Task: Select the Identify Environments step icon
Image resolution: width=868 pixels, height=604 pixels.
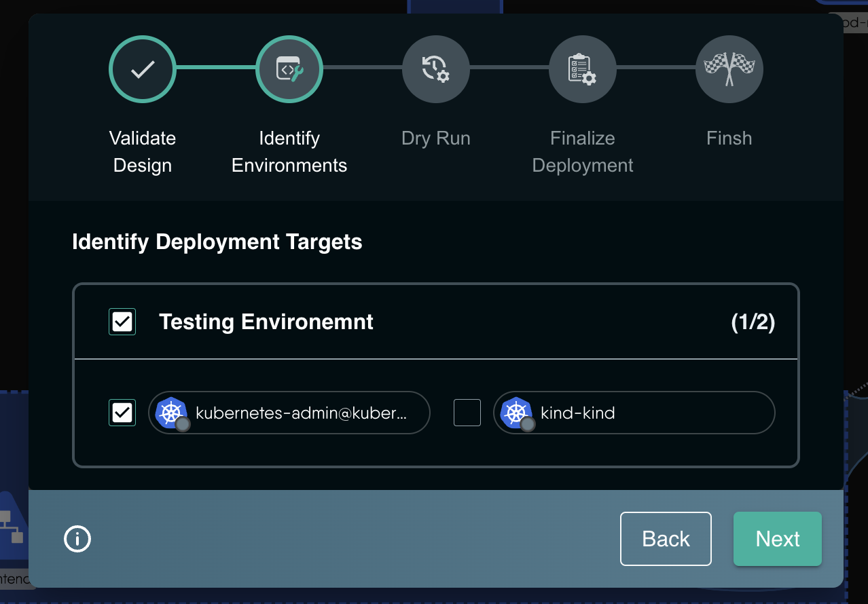Action: point(289,69)
